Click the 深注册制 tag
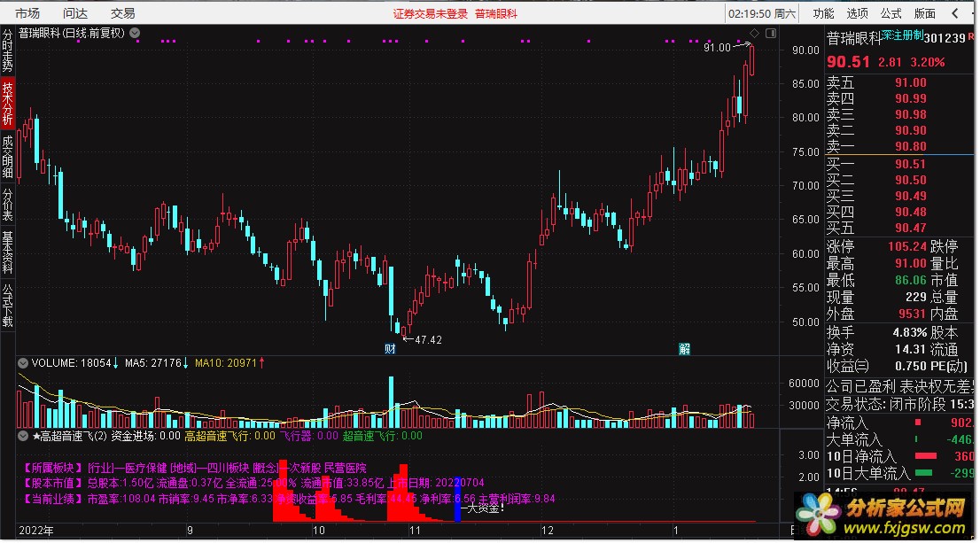 903,35
